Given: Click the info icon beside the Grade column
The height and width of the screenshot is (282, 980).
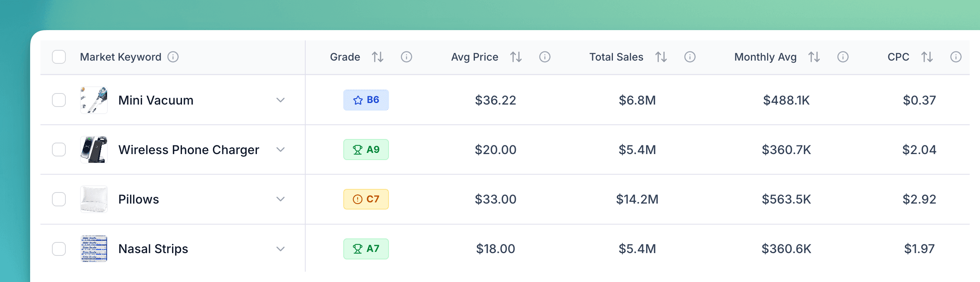Looking at the screenshot, I should pos(407,57).
